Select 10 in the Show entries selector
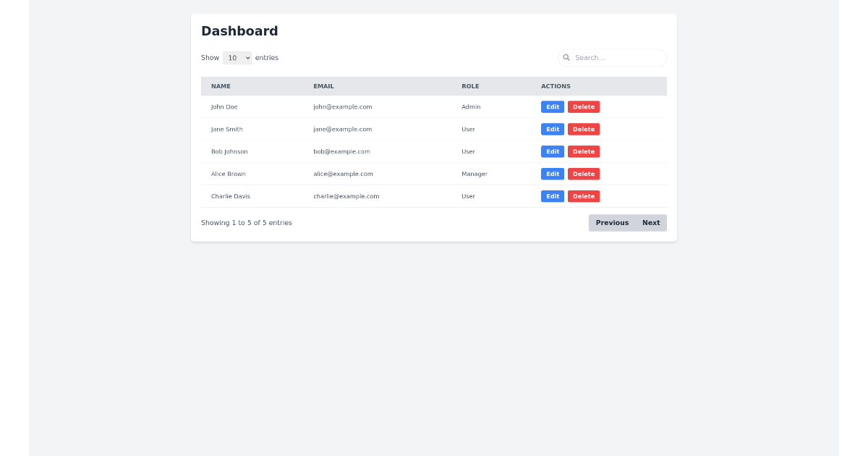Screen dimensions: 868x456 pyautogui.click(x=237, y=57)
